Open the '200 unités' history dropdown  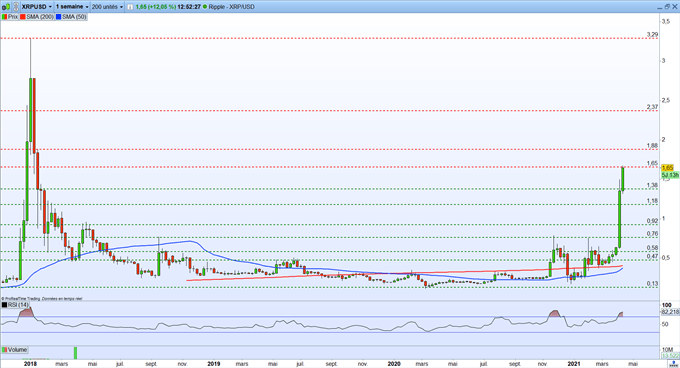pos(107,7)
